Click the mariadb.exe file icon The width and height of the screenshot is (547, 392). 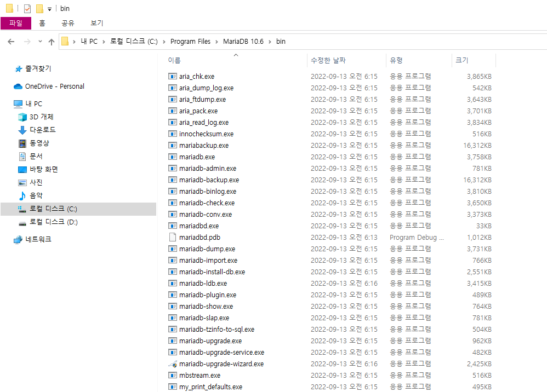click(x=172, y=157)
